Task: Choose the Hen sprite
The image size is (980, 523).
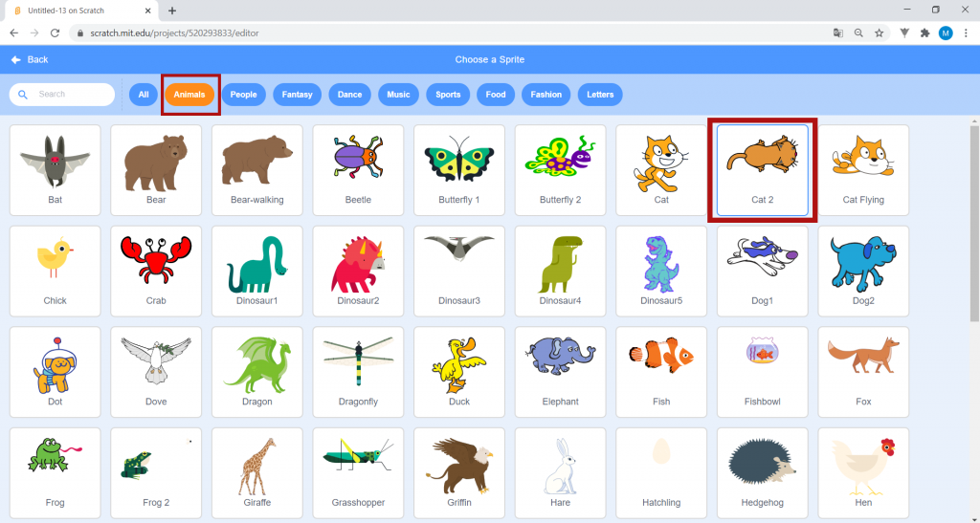Action: 864,473
